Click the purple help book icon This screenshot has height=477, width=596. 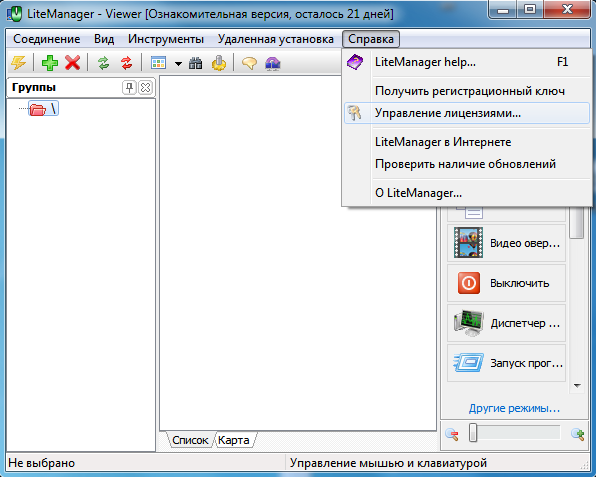coord(355,62)
